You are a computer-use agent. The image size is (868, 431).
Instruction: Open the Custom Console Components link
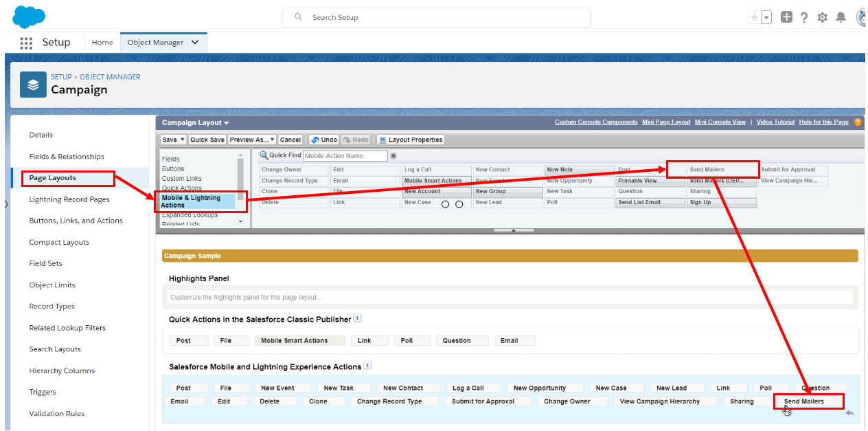[596, 122]
